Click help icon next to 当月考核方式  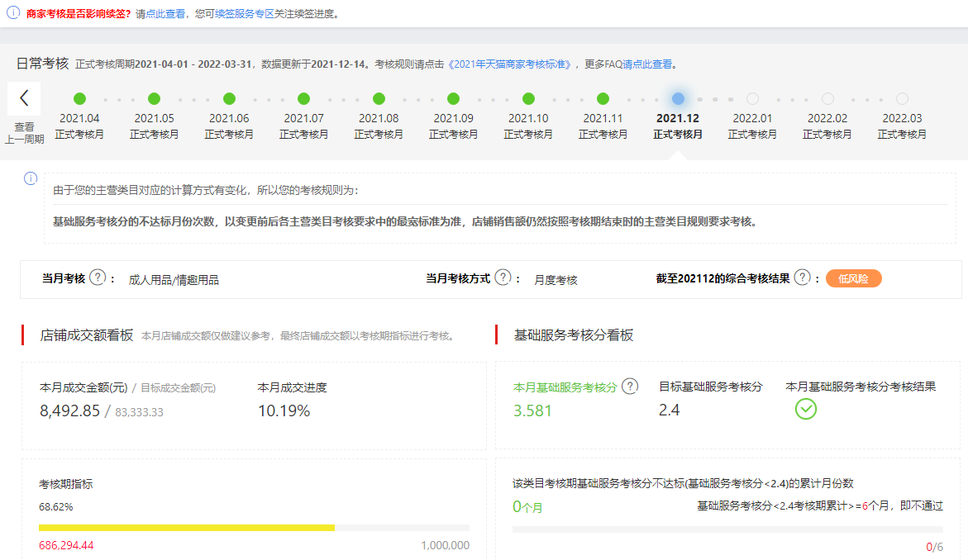tap(503, 278)
